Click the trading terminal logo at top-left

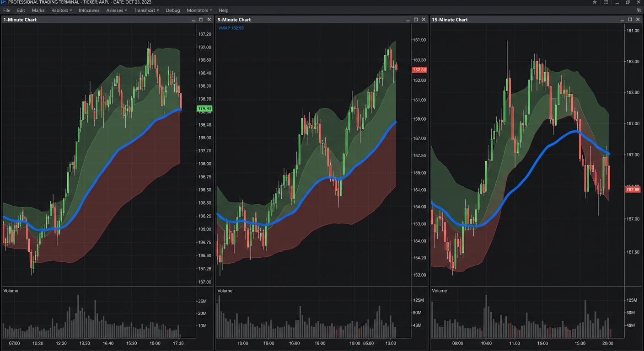click(x=3, y=2)
